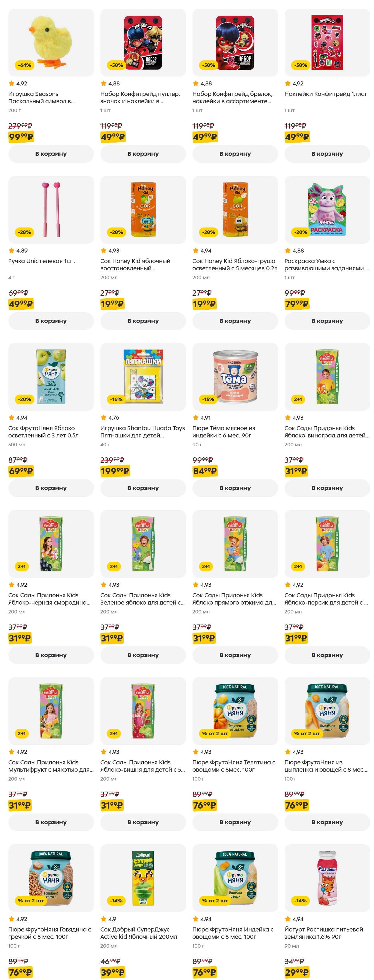Open Наклейки Конфитрейд 1лист product link
Viewport: 374px width, 980px height.
pyautogui.click(x=325, y=94)
